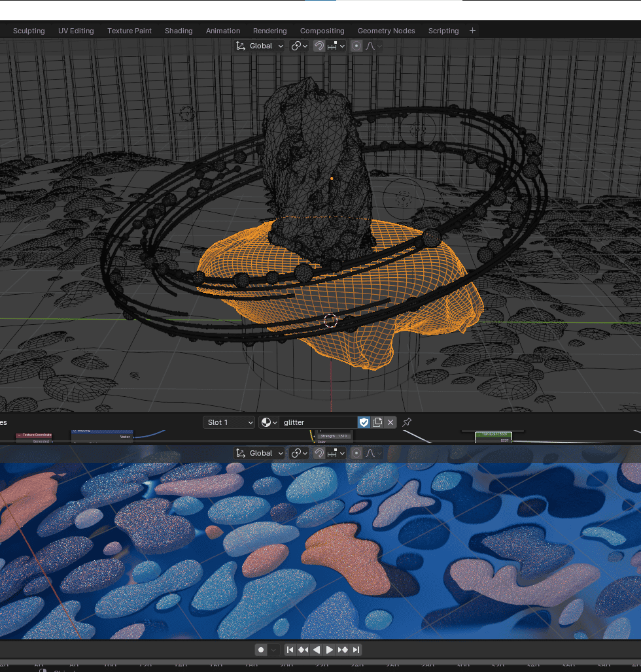Jump to the previous keyframe

coord(303,650)
